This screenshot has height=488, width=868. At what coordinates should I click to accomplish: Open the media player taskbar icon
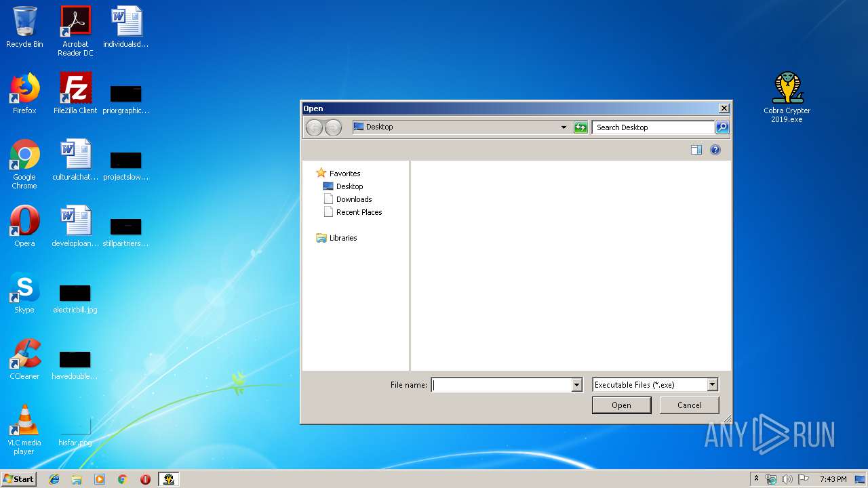point(100,479)
